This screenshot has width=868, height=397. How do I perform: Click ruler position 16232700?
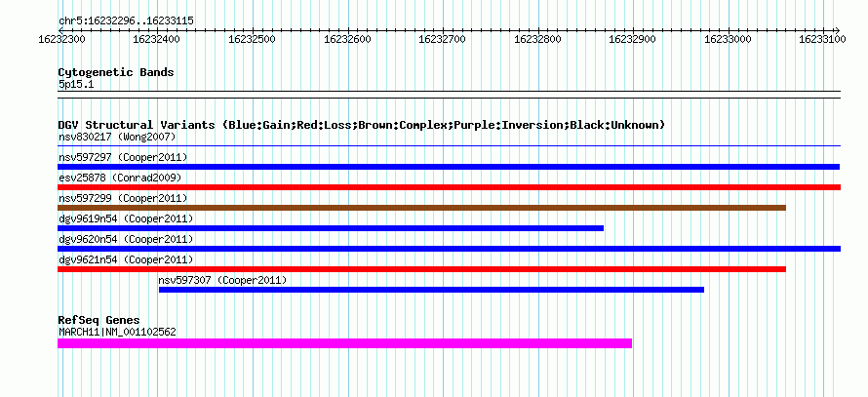pos(443,40)
